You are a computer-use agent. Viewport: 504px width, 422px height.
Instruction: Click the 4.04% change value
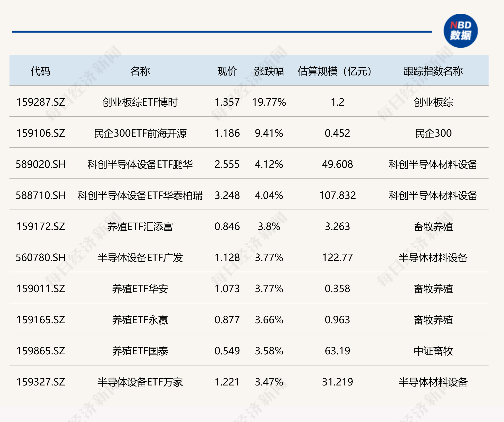coord(269,195)
